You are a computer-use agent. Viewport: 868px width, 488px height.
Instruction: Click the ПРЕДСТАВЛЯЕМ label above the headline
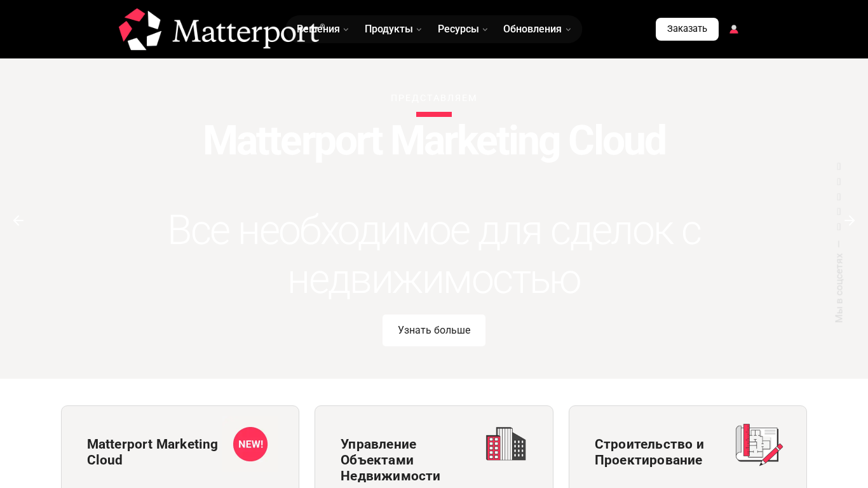coord(434,98)
